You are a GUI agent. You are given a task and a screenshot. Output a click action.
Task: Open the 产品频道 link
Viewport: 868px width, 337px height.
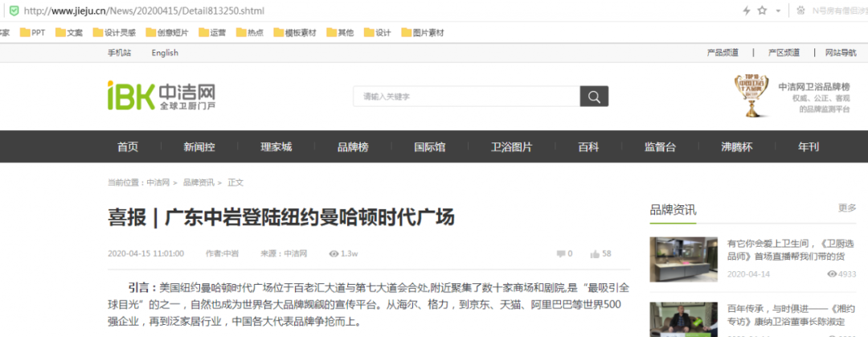pos(723,52)
